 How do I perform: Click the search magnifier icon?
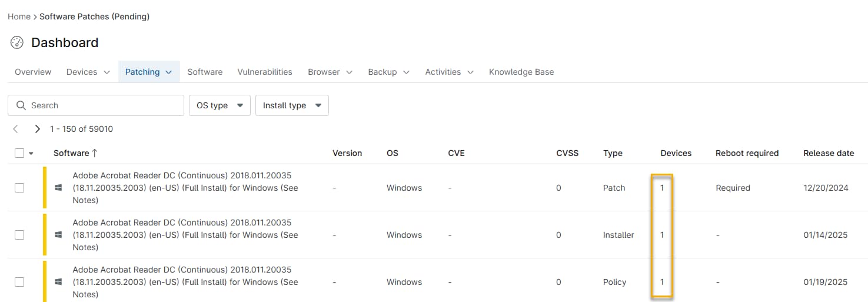click(21, 105)
